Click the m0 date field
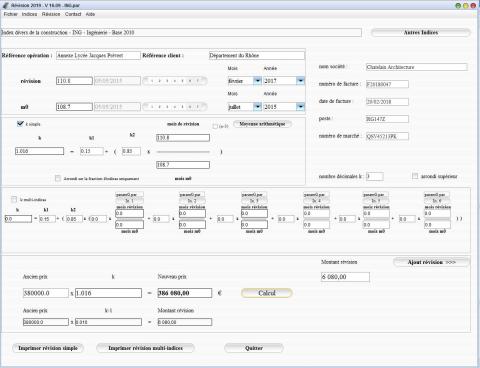 (x=117, y=107)
